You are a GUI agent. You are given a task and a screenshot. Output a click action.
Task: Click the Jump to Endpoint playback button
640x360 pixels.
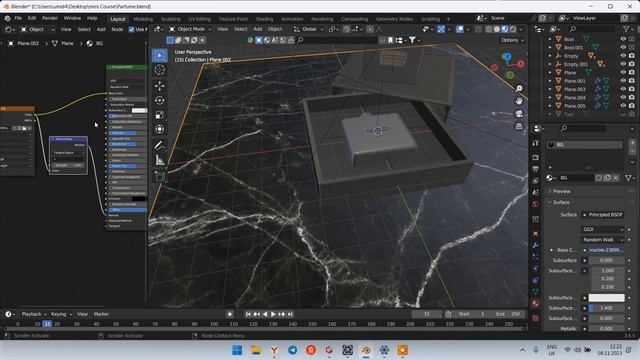click(x=290, y=314)
